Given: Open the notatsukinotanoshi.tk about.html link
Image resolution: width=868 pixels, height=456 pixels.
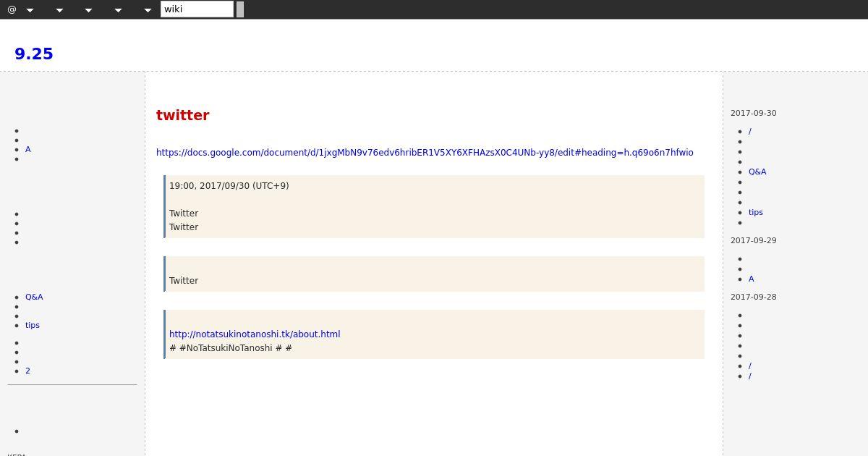Looking at the screenshot, I should point(255,334).
